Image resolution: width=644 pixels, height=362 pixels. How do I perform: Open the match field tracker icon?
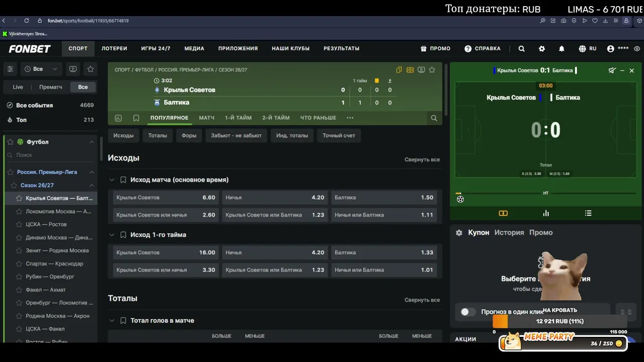(410, 70)
